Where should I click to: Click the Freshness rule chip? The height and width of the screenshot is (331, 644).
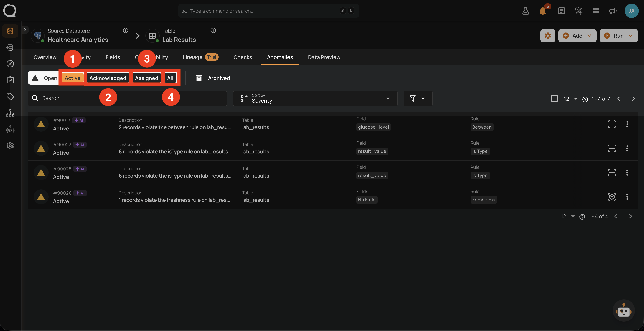coord(484,200)
